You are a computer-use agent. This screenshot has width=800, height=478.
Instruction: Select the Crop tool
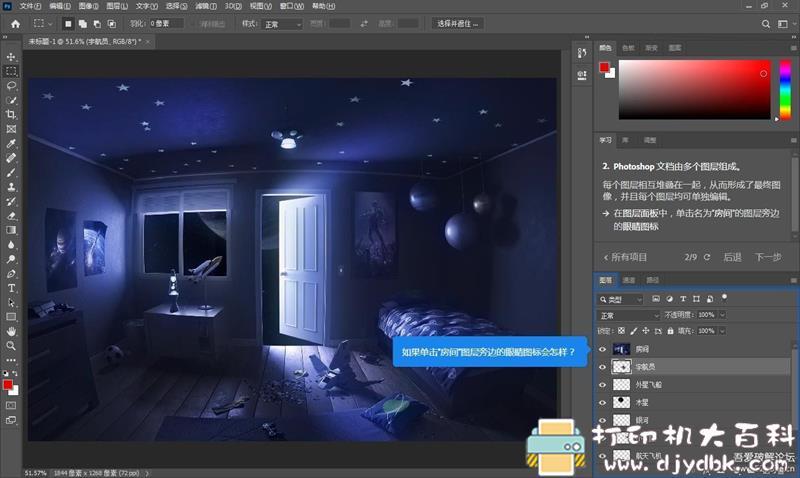11,114
